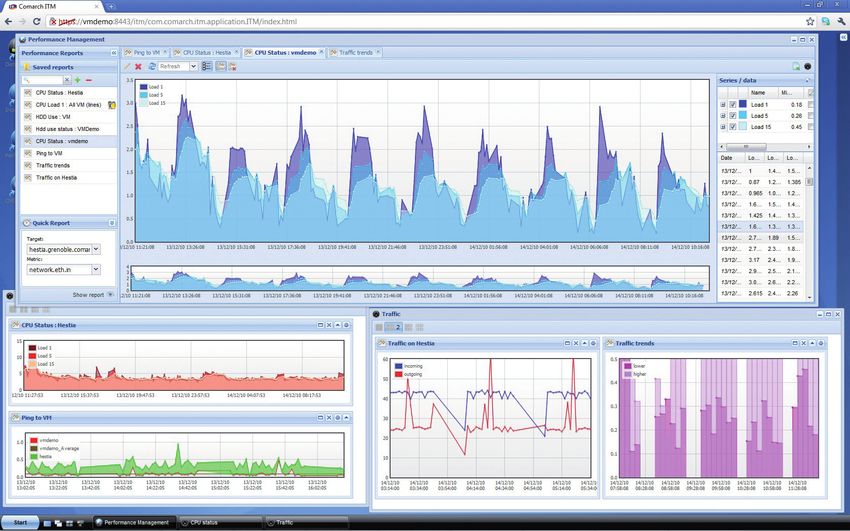Open the CPU status taskbar item
850x531 pixels.
click(x=220, y=522)
